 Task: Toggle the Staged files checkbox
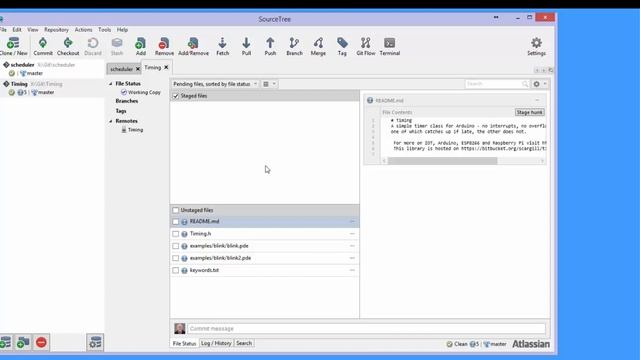[x=176, y=96]
